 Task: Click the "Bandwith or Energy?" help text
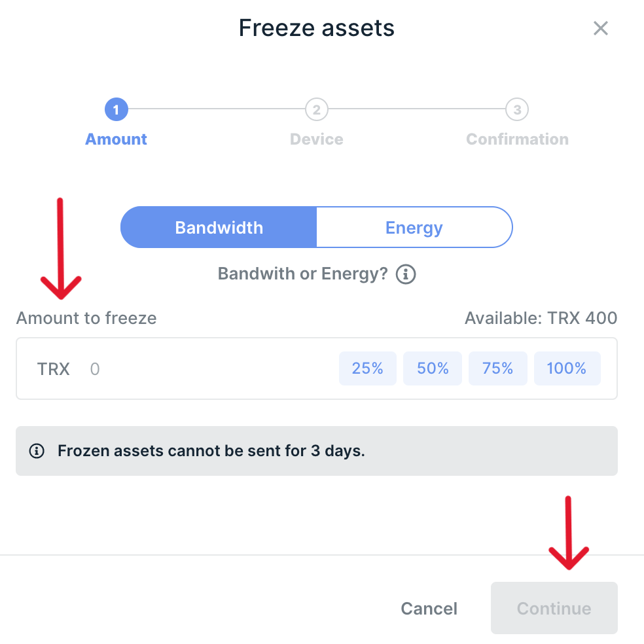303,274
